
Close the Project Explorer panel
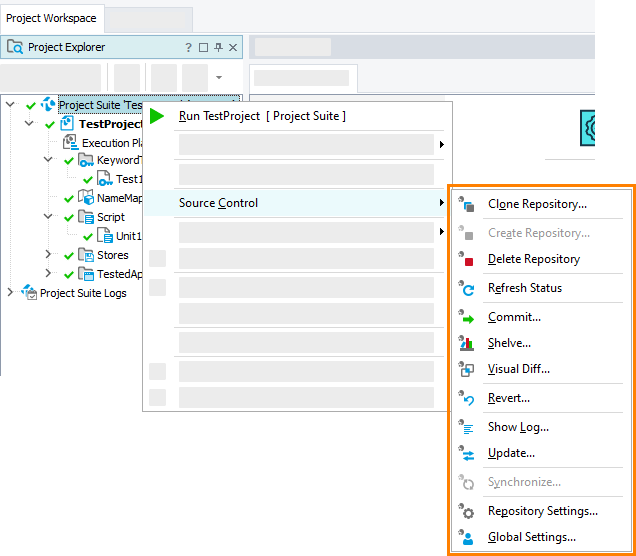tap(234, 47)
